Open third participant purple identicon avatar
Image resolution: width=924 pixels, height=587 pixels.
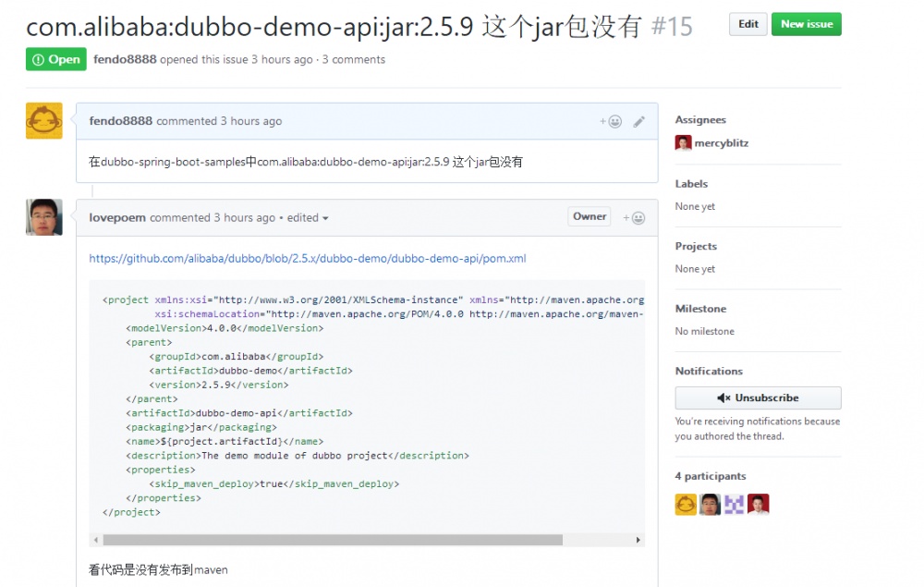coord(735,505)
